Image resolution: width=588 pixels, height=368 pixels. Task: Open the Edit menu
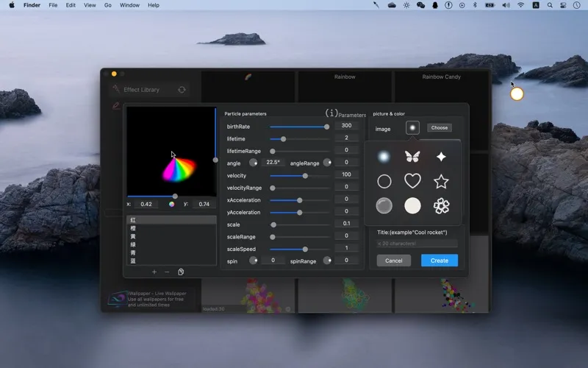click(71, 5)
